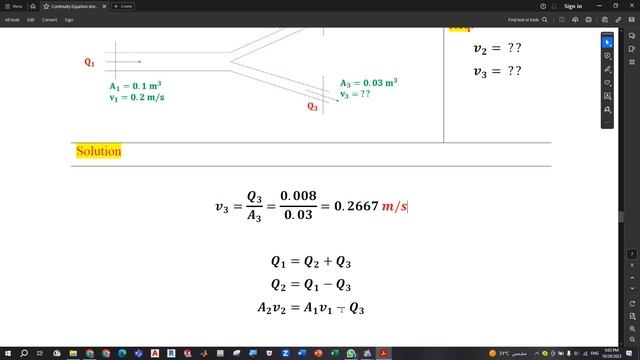Go to the previous page arrow
Image resolution: width=640 pixels, height=360 pixels.
point(632,278)
